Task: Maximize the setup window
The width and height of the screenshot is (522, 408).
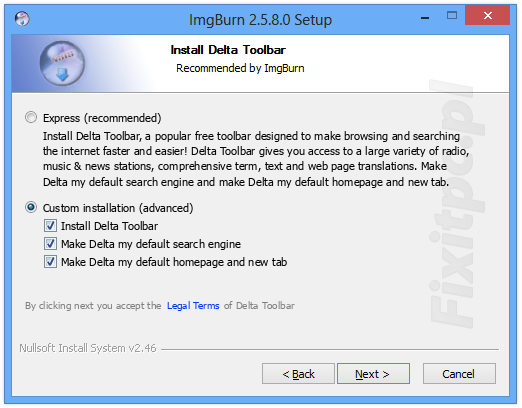Action: pyautogui.click(x=452, y=16)
